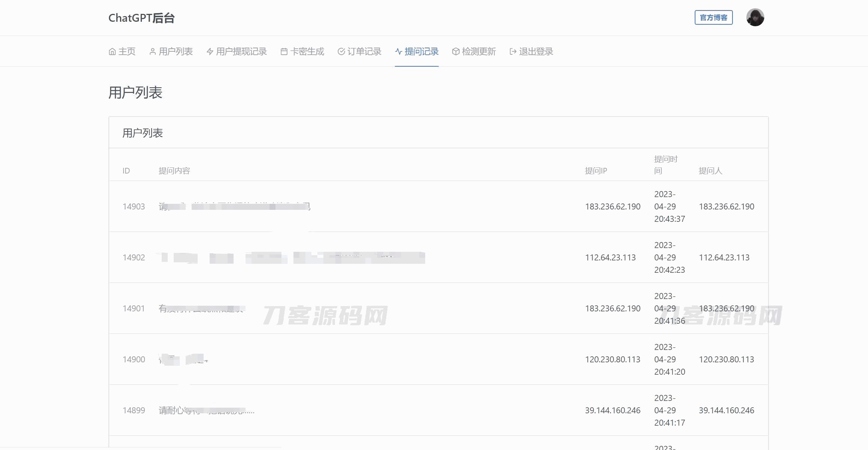
Task: Click the checkmark icon beside 订单记录
Action: tap(341, 52)
